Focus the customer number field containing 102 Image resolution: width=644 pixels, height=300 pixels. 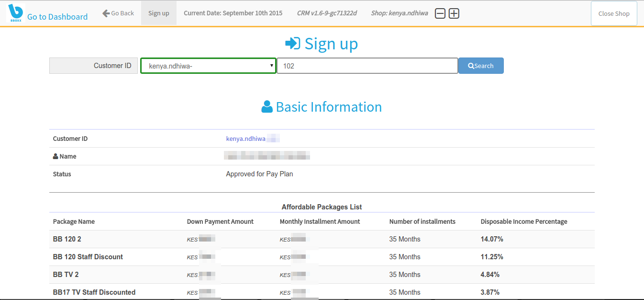367,66
